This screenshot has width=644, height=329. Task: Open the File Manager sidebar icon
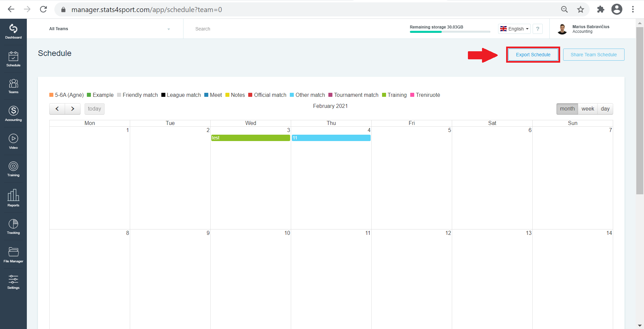click(x=13, y=255)
